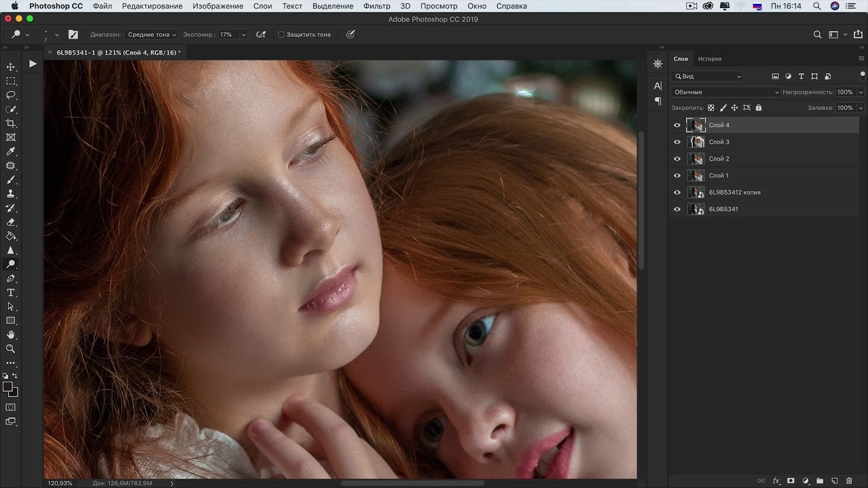Hide layer Слой 2
This screenshot has height=488, width=868.
tap(677, 159)
